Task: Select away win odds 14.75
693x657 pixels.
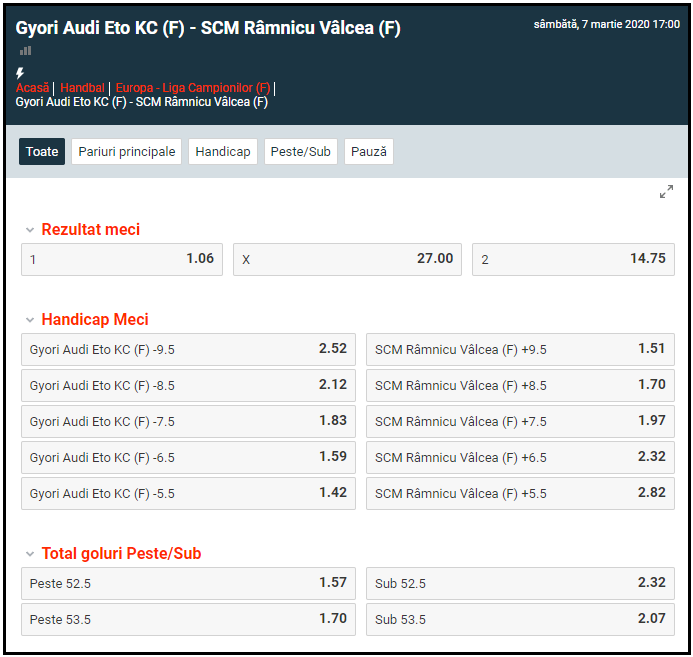Action: [573, 259]
